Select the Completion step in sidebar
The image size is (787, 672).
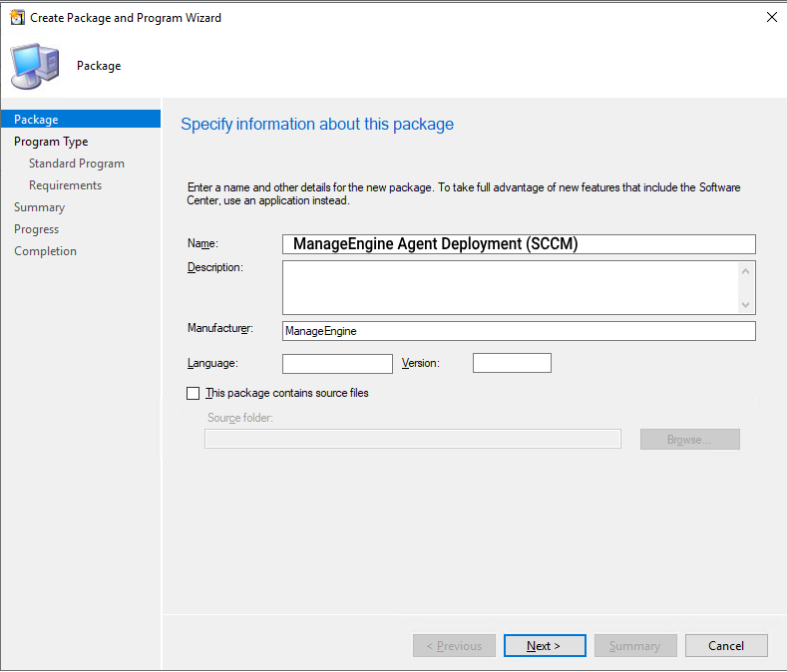click(45, 251)
